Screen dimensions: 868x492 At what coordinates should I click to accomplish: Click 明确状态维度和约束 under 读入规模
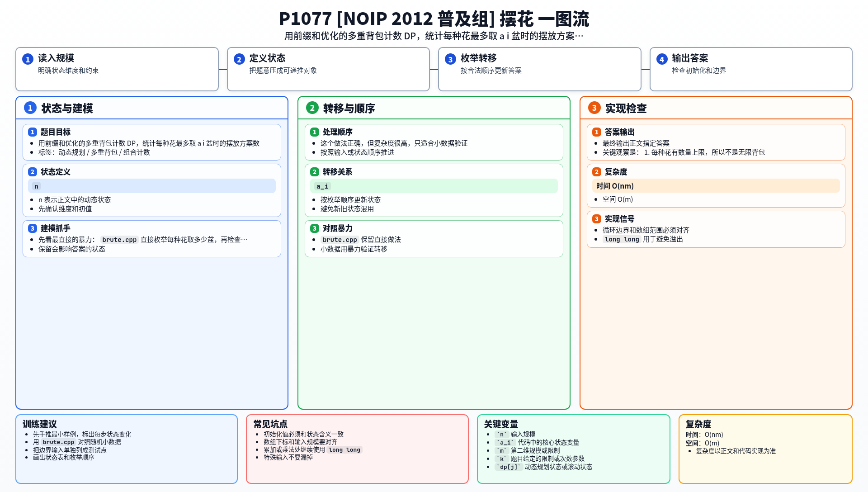pyautogui.click(x=68, y=71)
